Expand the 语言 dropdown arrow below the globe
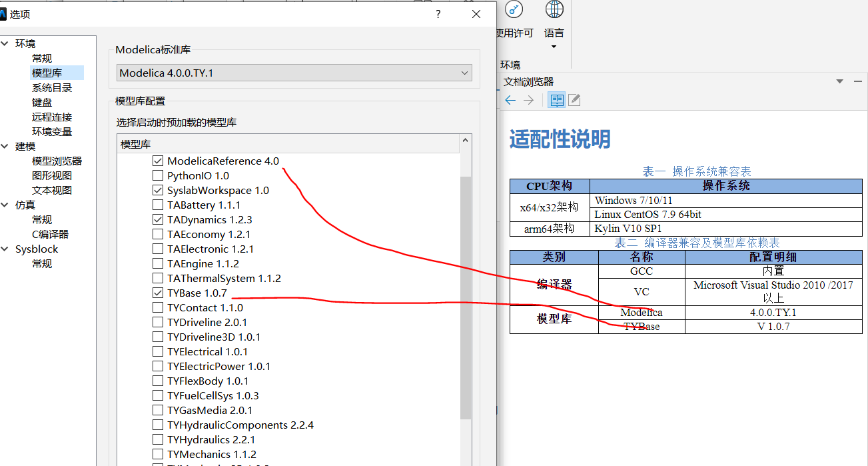This screenshot has width=868, height=466. pos(554,47)
